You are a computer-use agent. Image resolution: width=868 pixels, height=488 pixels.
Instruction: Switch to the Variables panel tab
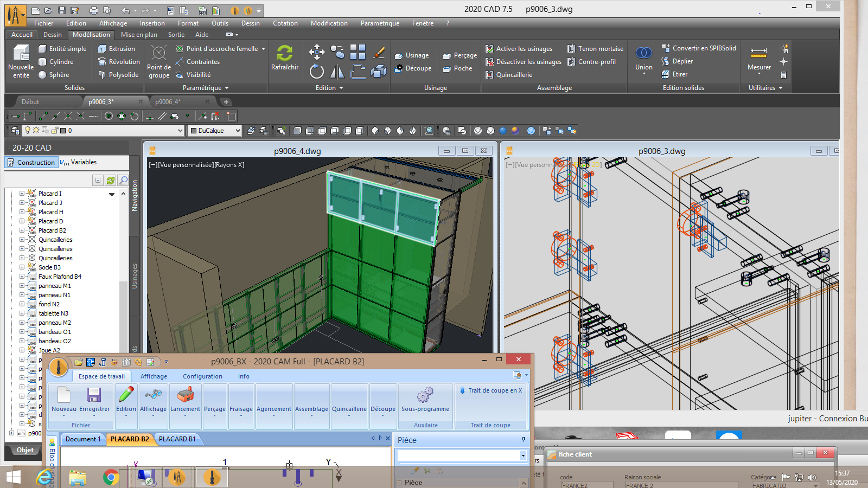(x=79, y=162)
